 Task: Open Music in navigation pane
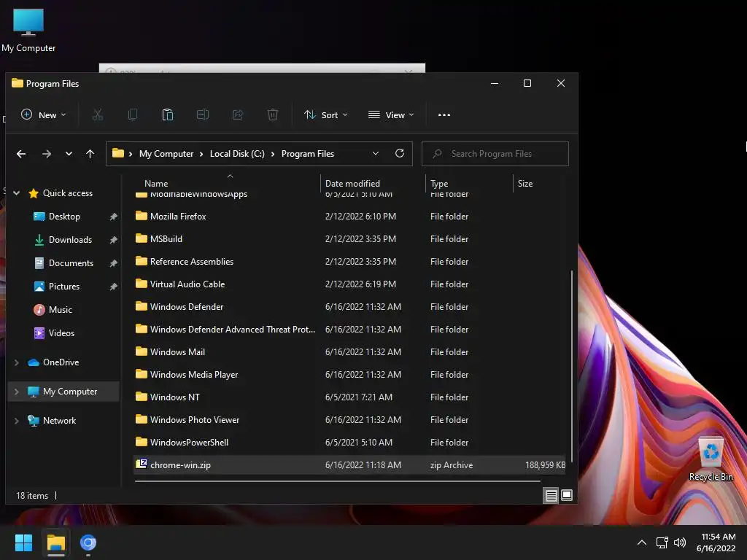click(60, 309)
